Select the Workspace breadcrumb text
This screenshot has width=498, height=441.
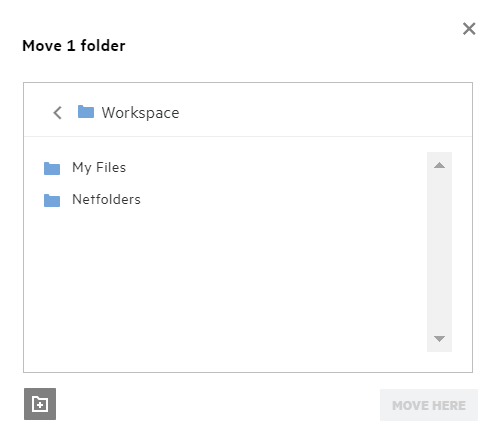[x=140, y=113]
